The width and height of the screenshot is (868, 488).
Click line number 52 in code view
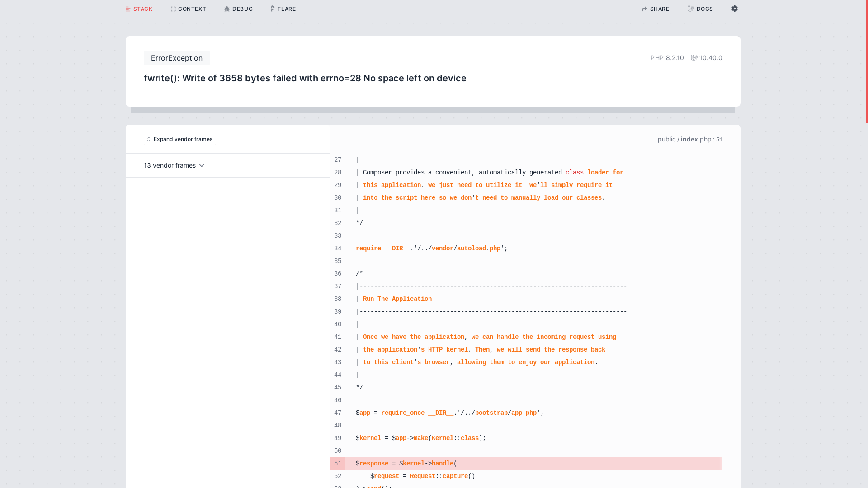(x=338, y=476)
